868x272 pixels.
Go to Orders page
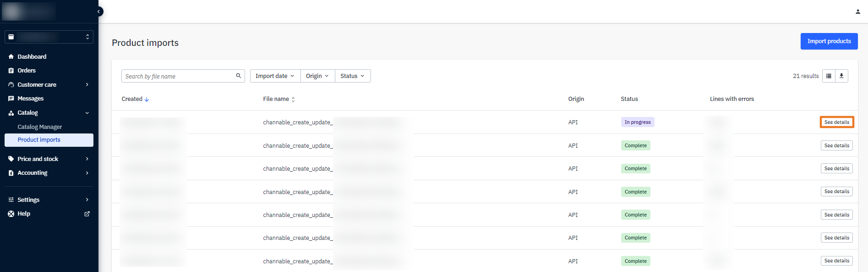[27, 71]
